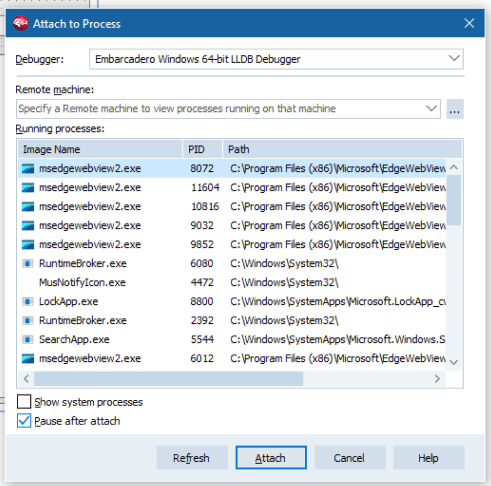Screen dimensions: 491x486
Task: Open Help for this dialog
Action: [429, 458]
